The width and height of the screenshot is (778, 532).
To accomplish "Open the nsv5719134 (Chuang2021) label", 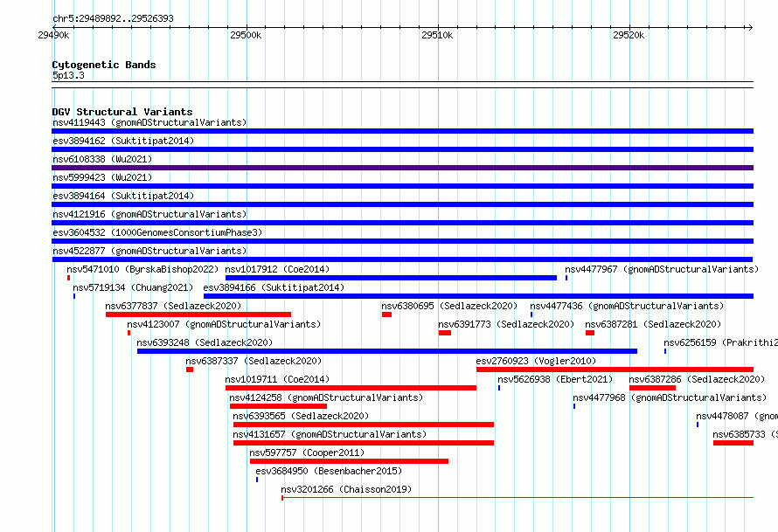I will click(133, 287).
